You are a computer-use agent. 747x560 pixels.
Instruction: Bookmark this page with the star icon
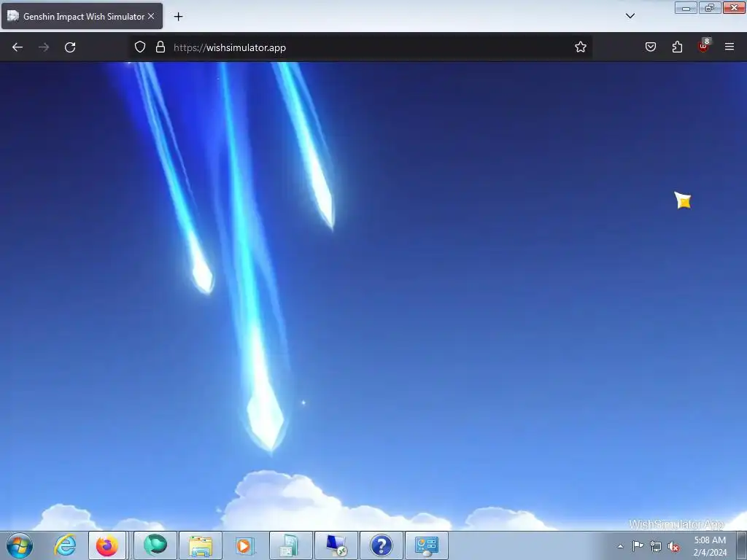pyautogui.click(x=580, y=47)
